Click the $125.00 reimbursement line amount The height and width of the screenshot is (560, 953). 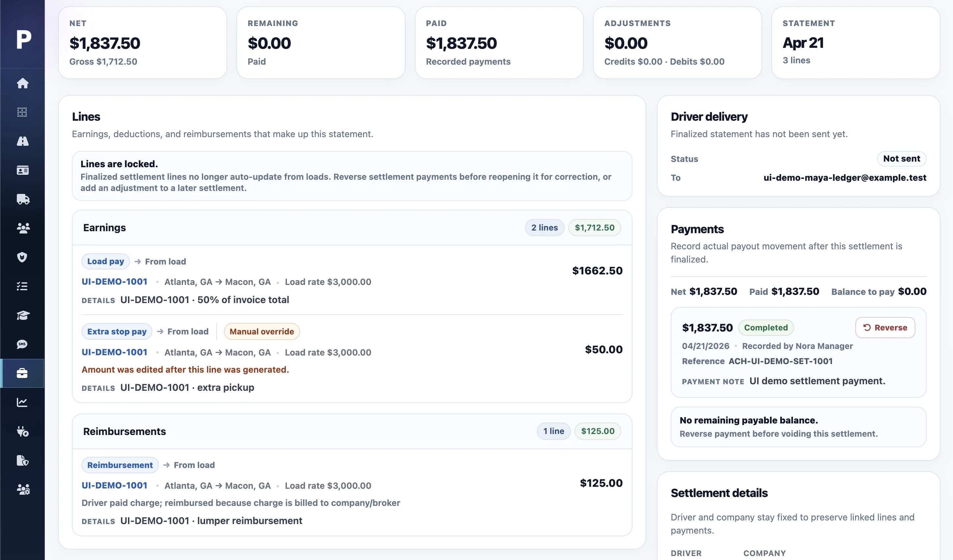[x=601, y=483]
